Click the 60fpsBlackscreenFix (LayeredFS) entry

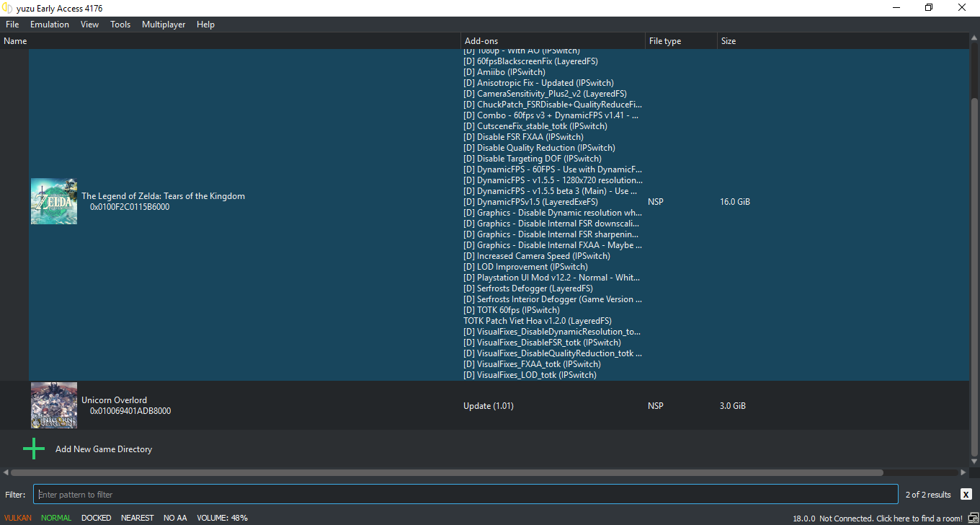tap(530, 61)
